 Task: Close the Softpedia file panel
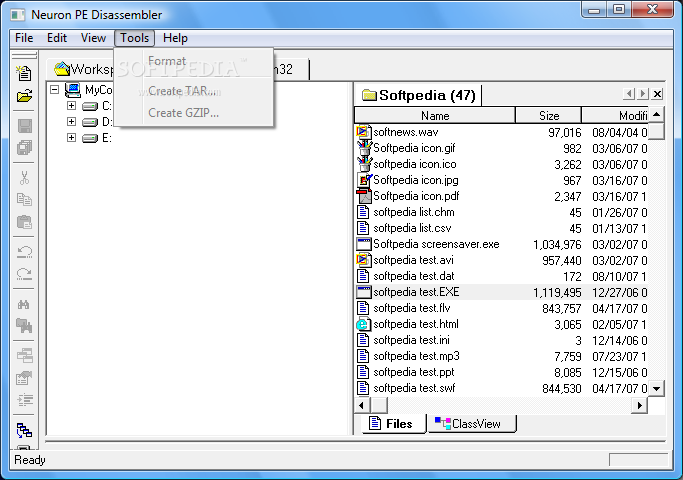658,94
